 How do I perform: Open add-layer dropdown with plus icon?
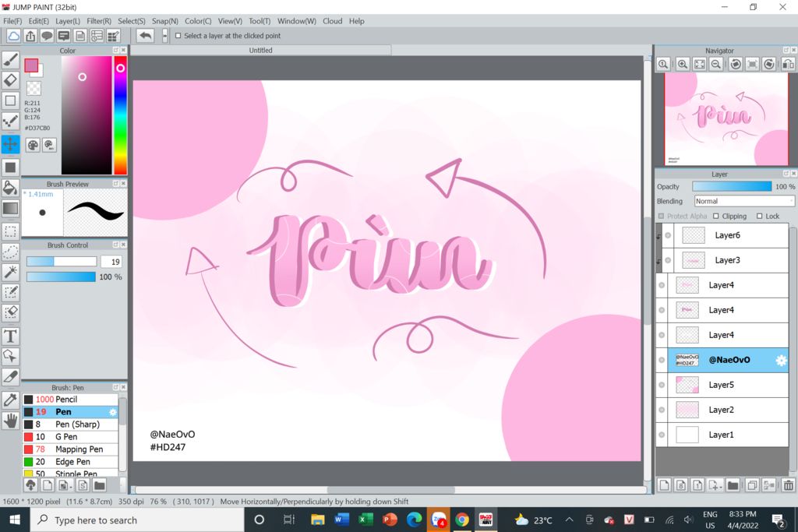click(715, 485)
